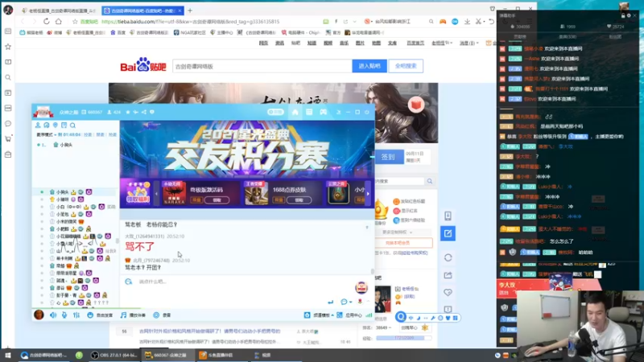
Task: Open the 地图 link in Baidu top nav
Action: coord(376,43)
